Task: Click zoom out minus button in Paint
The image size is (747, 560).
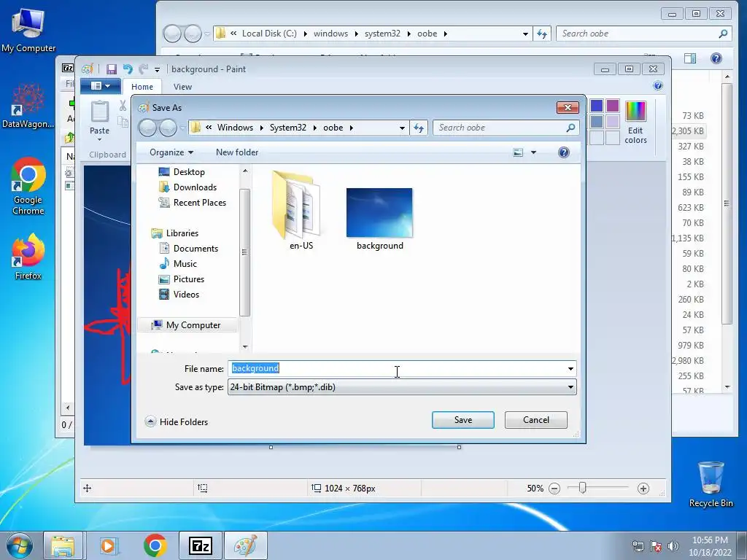Action: [554, 489]
